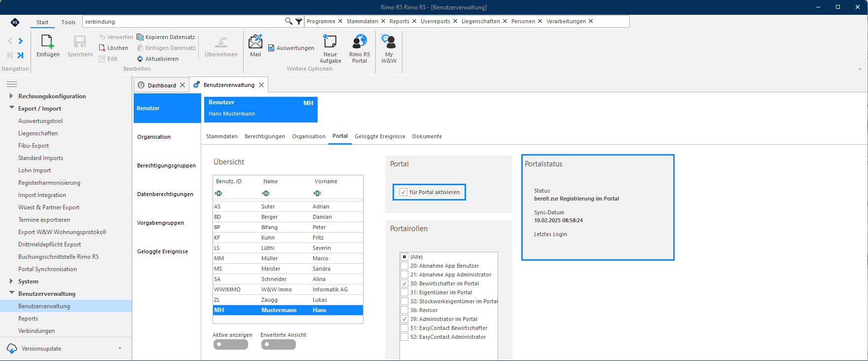Open the Rimo R5 Portal icon
Viewport: 868px width, 361px height.
[x=360, y=41]
